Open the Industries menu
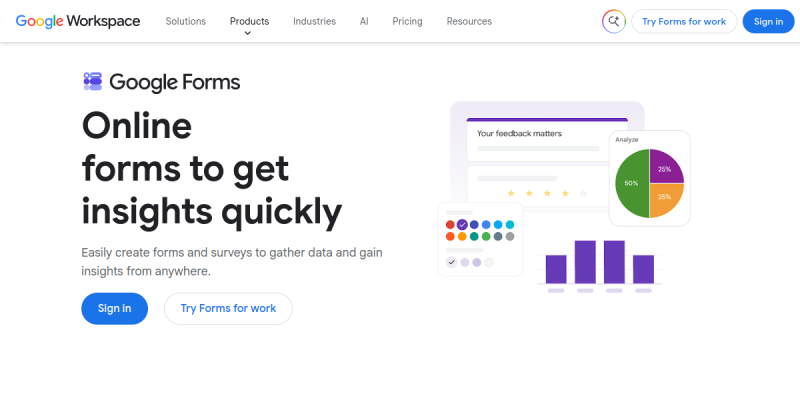The image size is (800, 400). [314, 21]
